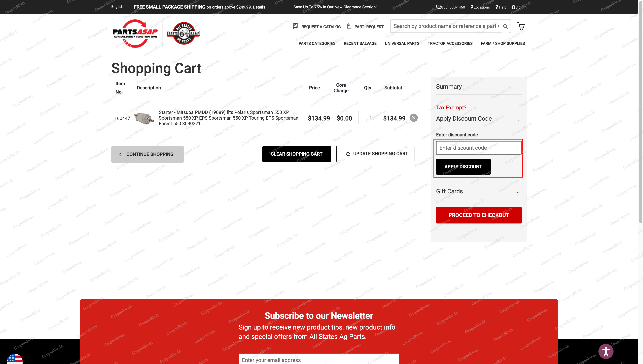The height and width of the screenshot is (364, 643).
Task: Click the item quantity input field
Action: tap(371, 117)
